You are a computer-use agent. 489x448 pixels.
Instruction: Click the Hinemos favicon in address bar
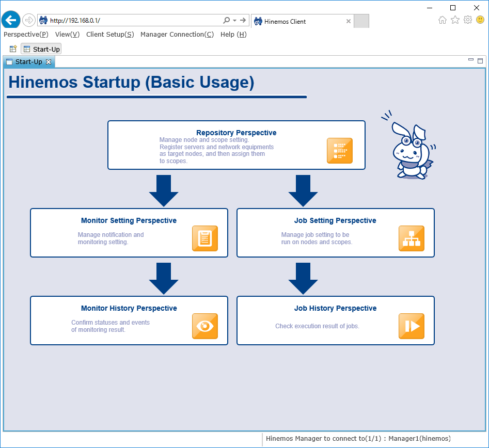43,21
